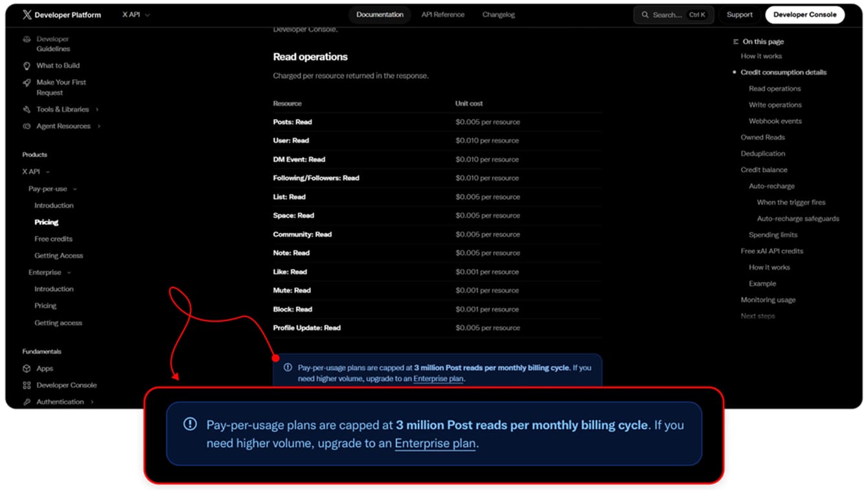The width and height of the screenshot is (868, 490).
Task: Jump to Monitoring usage outline entry
Action: tap(768, 300)
